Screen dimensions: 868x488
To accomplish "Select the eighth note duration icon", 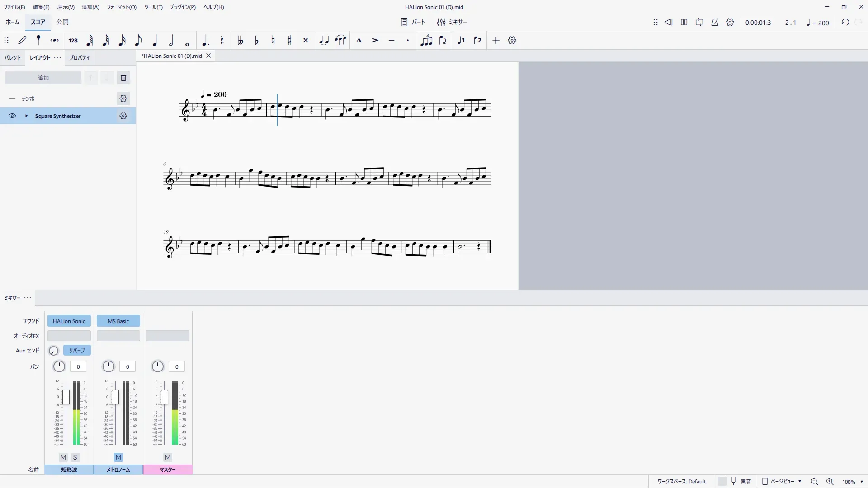I will click(138, 41).
